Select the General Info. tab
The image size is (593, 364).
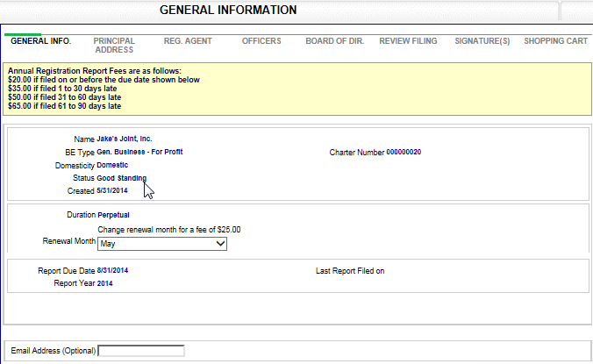pos(39,40)
